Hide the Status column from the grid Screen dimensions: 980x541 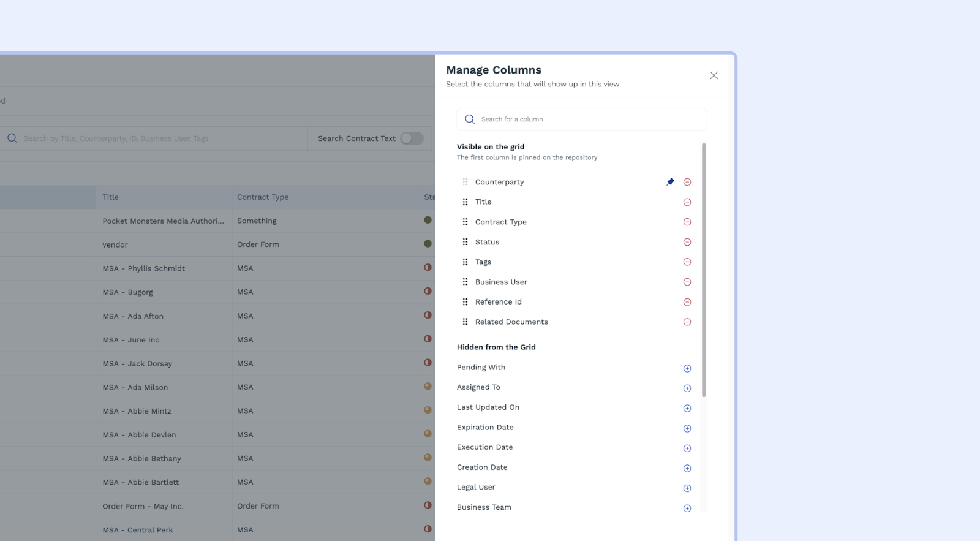pos(687,242)
